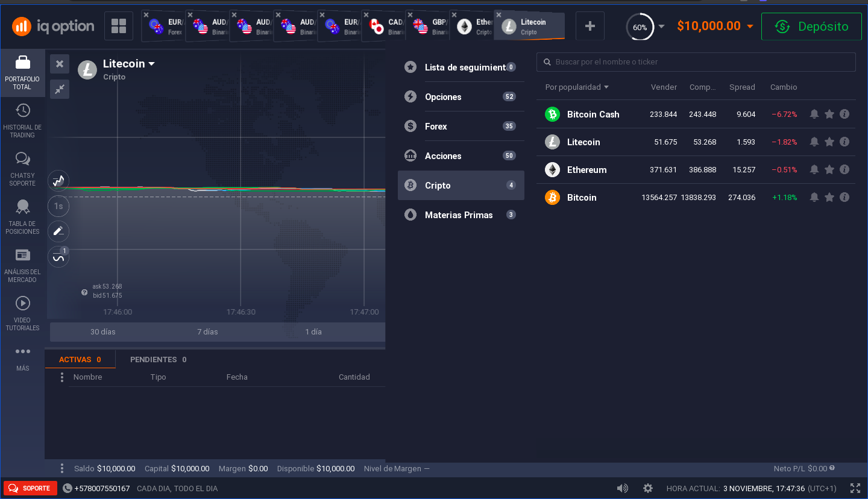Viewport: 868px width, 499px height.
Task: Add Bitcoin Cash to favorites star
Action: point(829,114)
